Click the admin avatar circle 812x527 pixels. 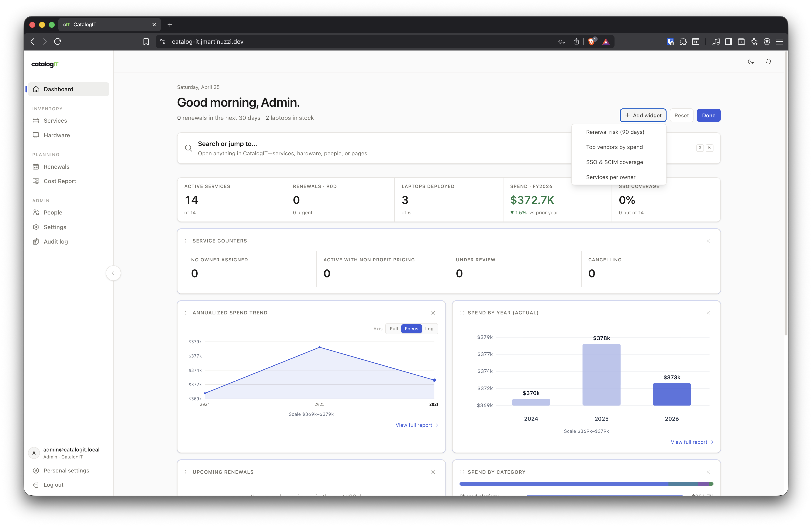[34, 453]
